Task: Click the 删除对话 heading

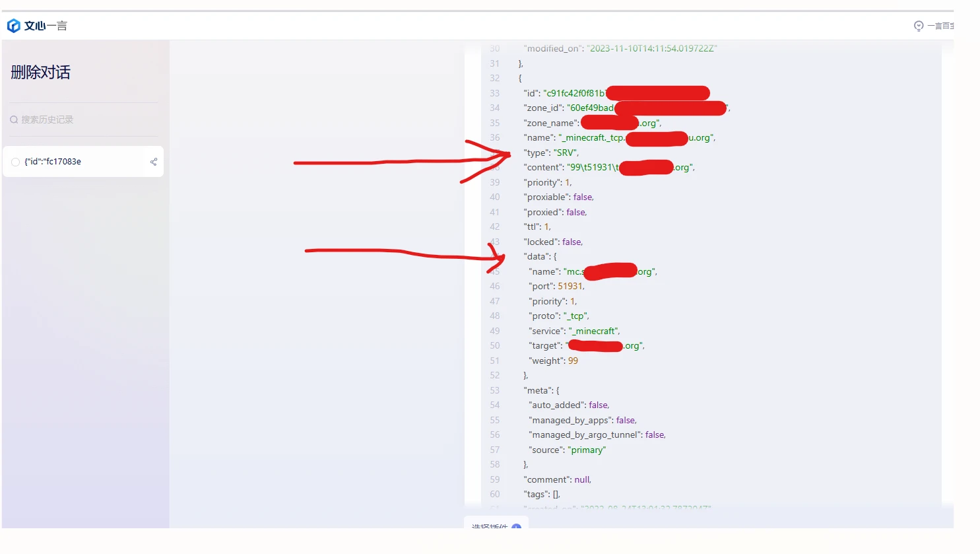Action: click(x=41, y=72)
